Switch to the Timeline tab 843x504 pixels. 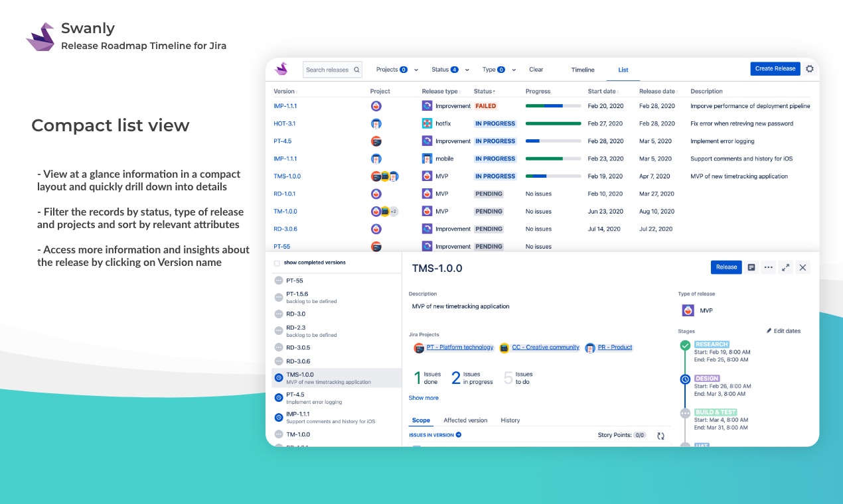pos(583,70)
